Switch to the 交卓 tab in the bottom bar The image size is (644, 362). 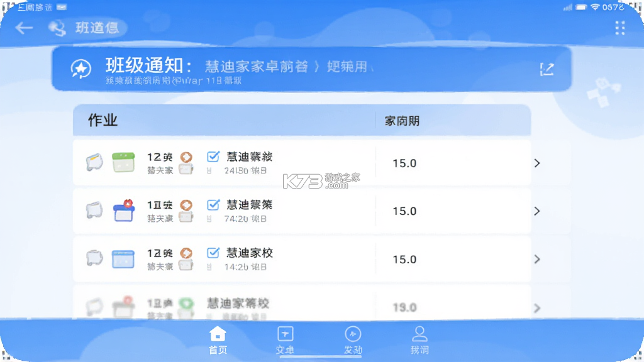(285, 340)
